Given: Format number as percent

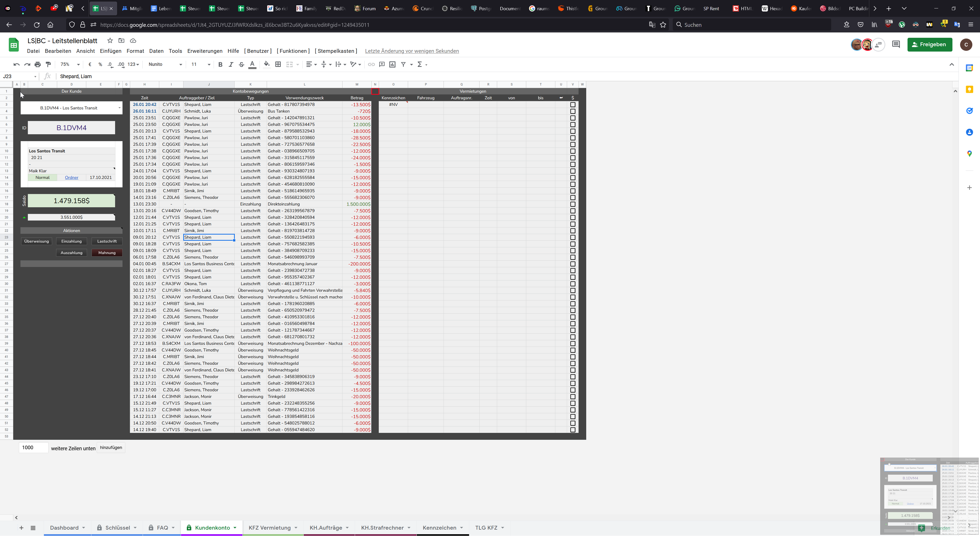Looking at the screenshot, I should [101, 64].
